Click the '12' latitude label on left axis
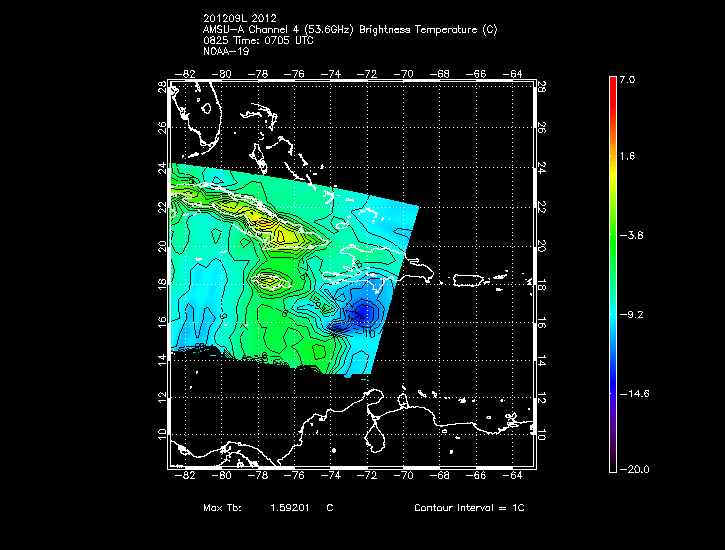The height and width of the screenshot is (550, 725). coord(162,397)
